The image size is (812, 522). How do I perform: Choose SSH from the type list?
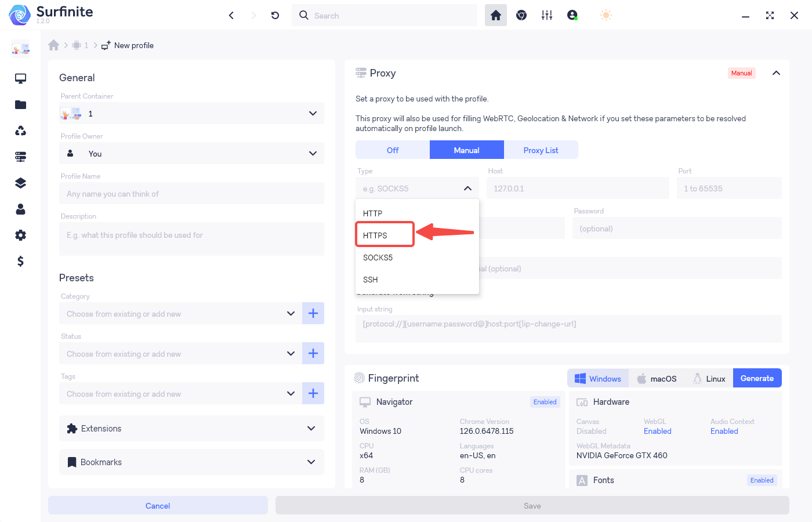417,280
